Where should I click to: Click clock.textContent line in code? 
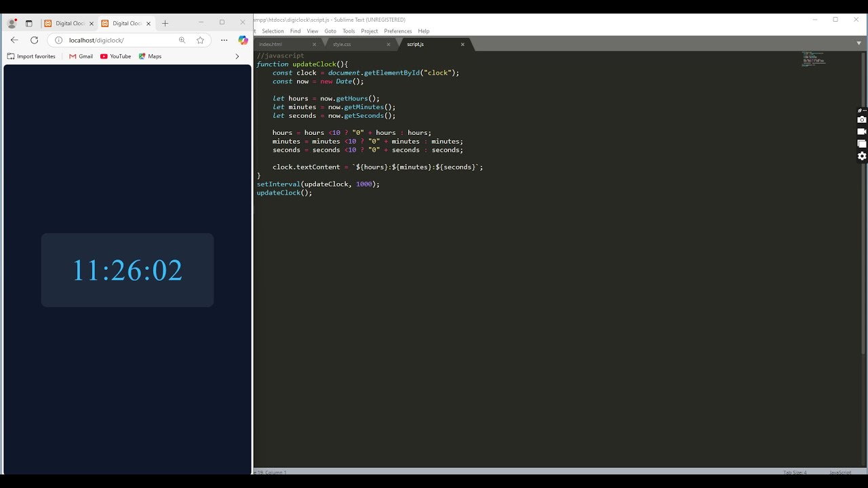378,167
